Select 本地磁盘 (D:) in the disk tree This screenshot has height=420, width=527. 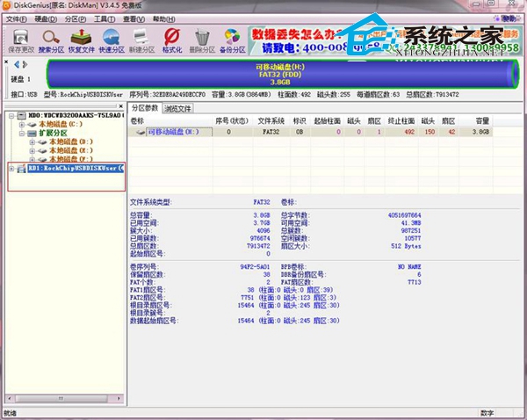pos(70,141)
